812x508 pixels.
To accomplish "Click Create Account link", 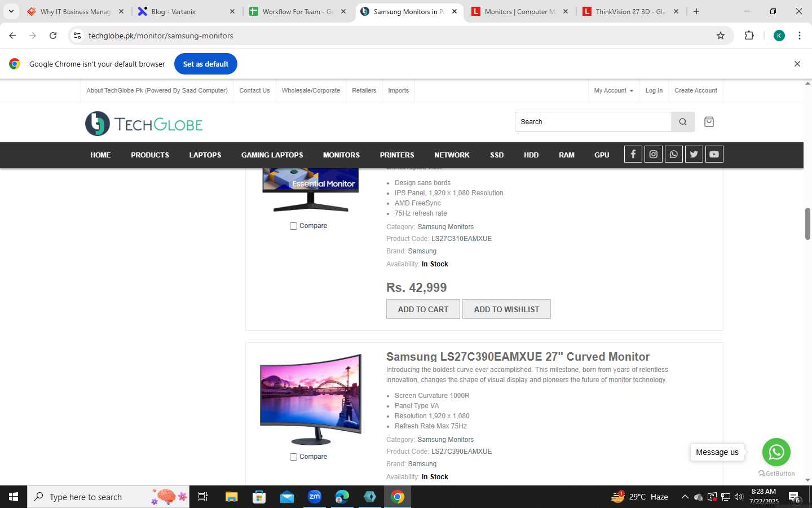I will [696, 90].
